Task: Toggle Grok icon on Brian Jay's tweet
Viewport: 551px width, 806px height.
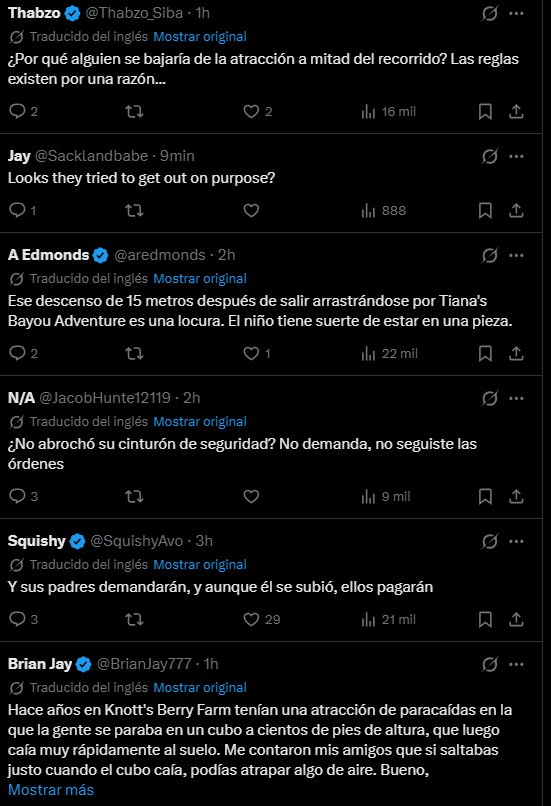Action: pyautogui.click(x=489, y=664)
